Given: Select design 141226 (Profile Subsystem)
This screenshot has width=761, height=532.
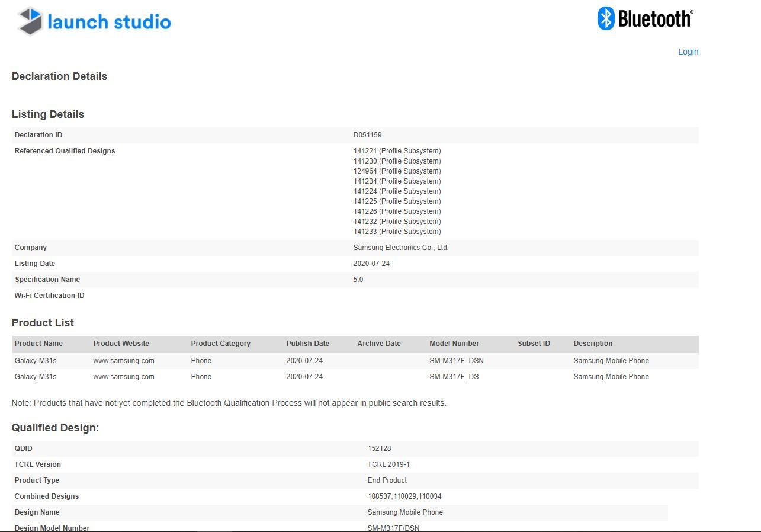Looking at the screenshot, I should pos(397,211).
